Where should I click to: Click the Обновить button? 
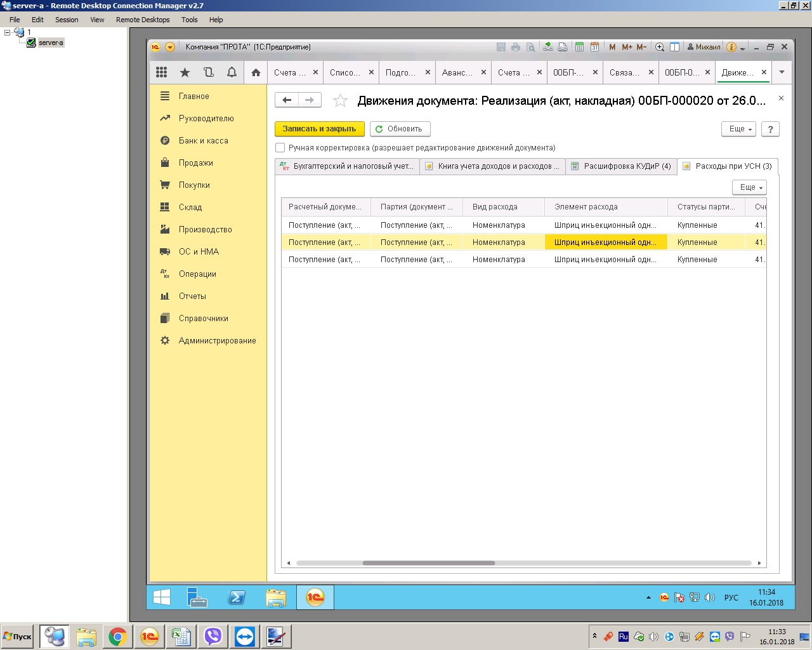(x=400, y=129)
